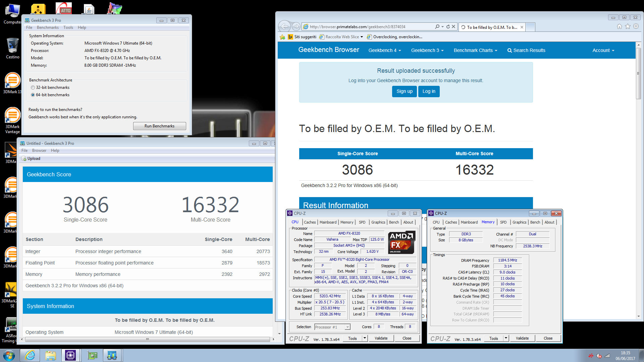The height and width of the screenshot is (362, 644).
Task: Click the Geekbench results horizontal scrollbar
Action: point(147,339)
